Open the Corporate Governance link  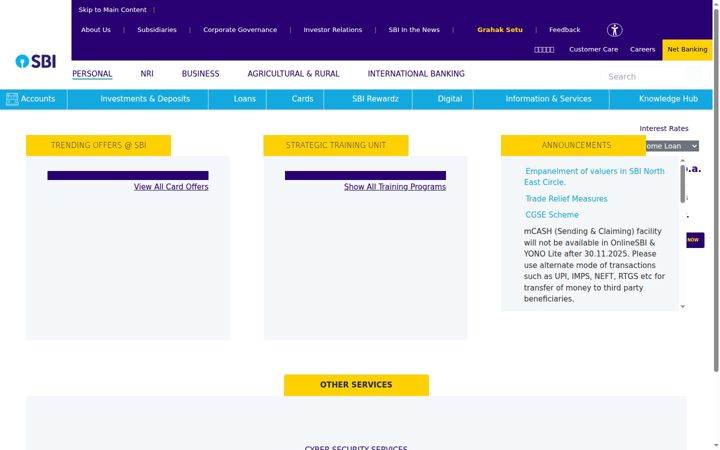[x=240, y=30]
